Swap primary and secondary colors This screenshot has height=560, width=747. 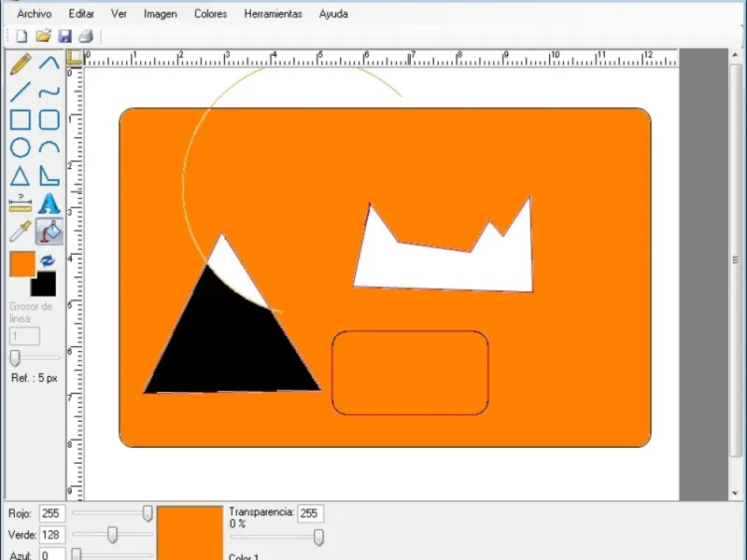48,260
